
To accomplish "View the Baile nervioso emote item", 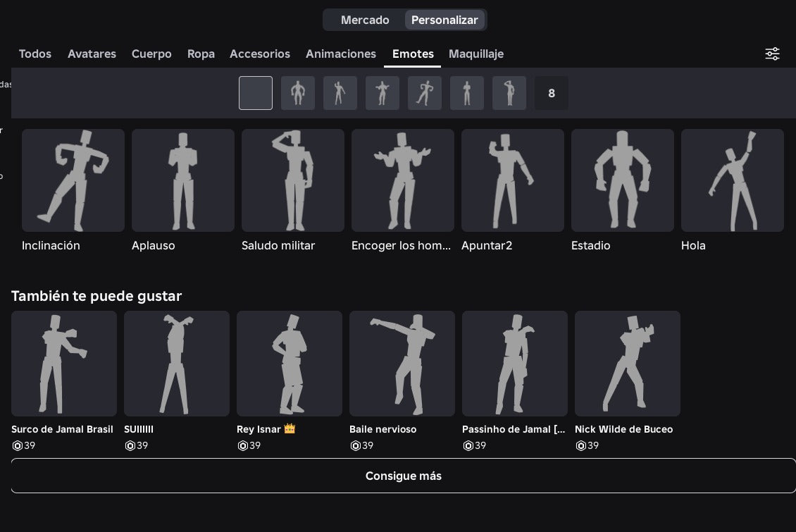I will coord(402,364).
